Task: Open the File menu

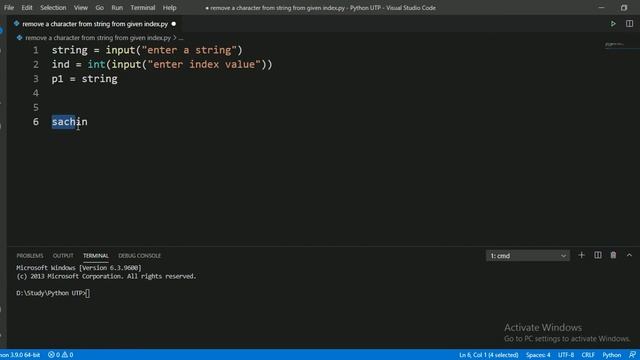Action: click(9, 8)
